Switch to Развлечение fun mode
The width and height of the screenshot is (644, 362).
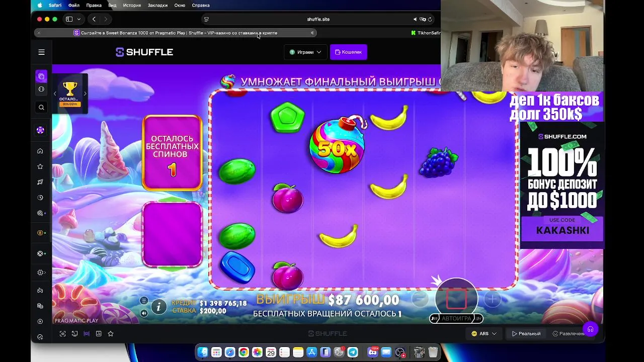click(569, 334)
